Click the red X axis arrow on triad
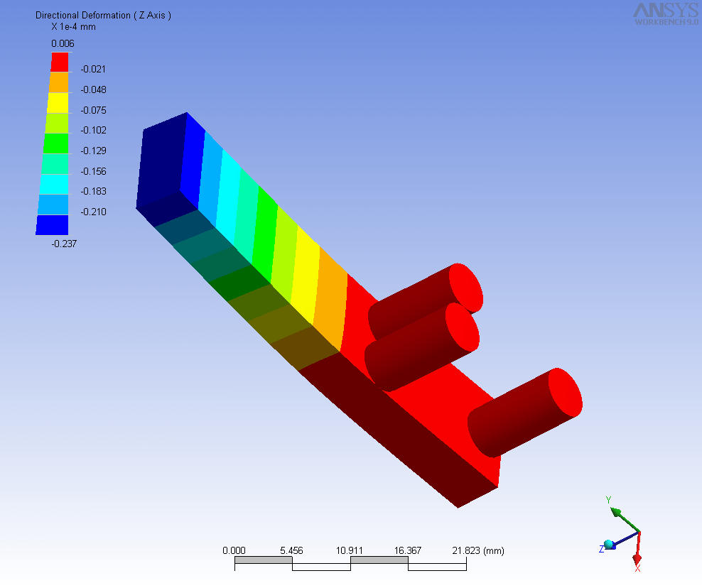The image size is (702, 588). [637, 554]
